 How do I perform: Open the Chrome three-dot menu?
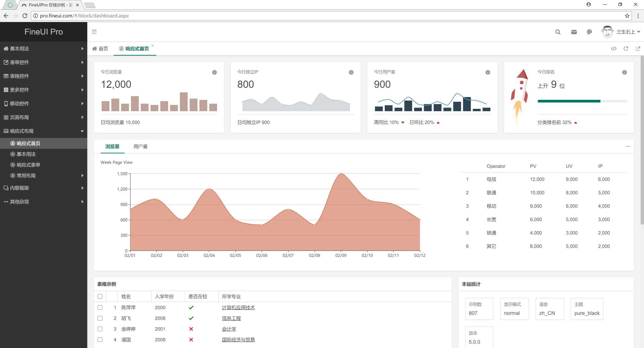pyautogui.click(x=638, y=16)
